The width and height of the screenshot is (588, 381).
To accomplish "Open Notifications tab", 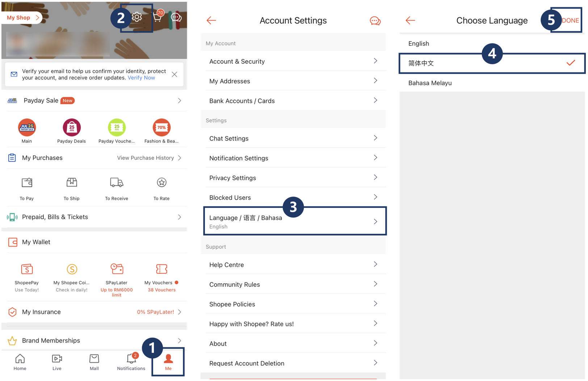I will click(131, 362).
